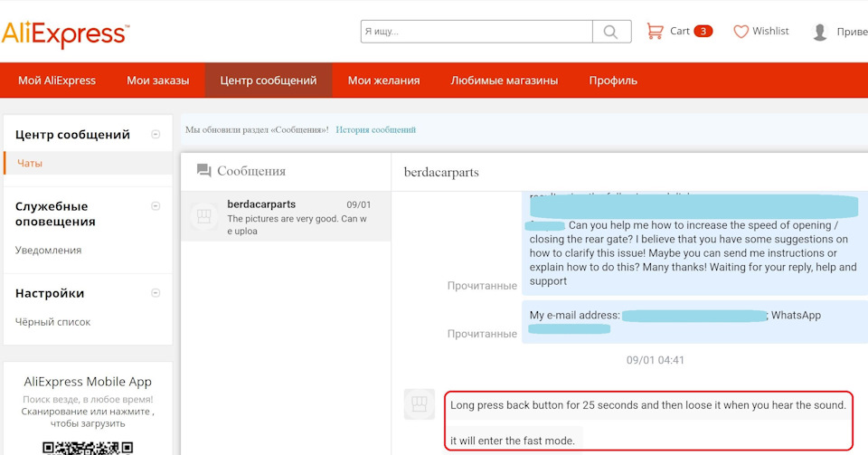Click the user profile avatar icon
868x455 pixels.
[820, 32]
